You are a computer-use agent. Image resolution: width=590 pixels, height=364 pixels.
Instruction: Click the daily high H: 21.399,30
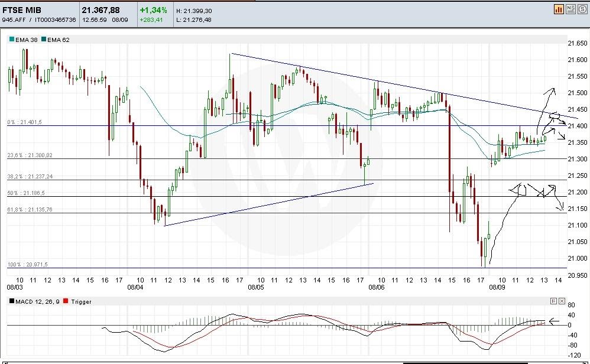click(x=194, y=11)
